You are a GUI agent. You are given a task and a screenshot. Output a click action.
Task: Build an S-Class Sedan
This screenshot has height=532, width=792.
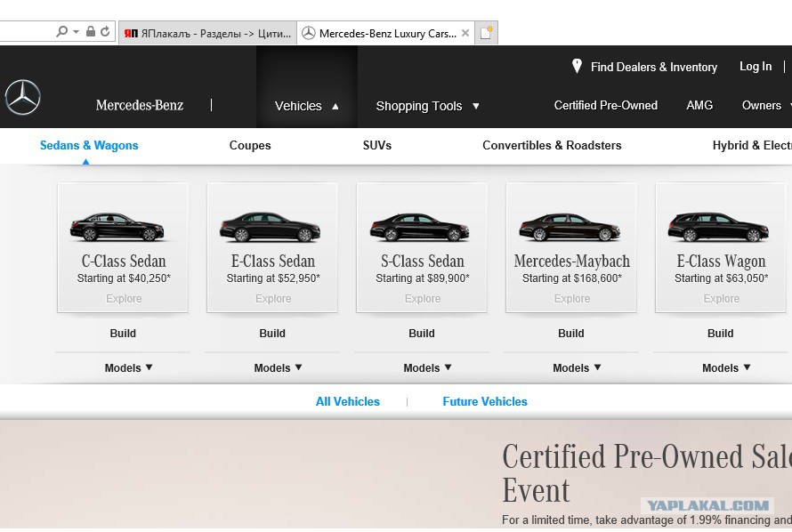coord(422,333)
